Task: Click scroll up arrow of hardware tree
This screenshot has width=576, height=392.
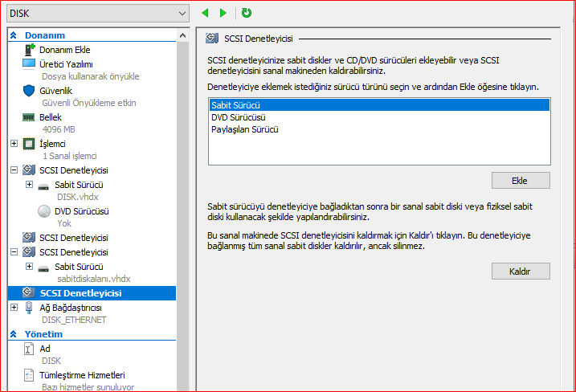Action: pos(182,35)
